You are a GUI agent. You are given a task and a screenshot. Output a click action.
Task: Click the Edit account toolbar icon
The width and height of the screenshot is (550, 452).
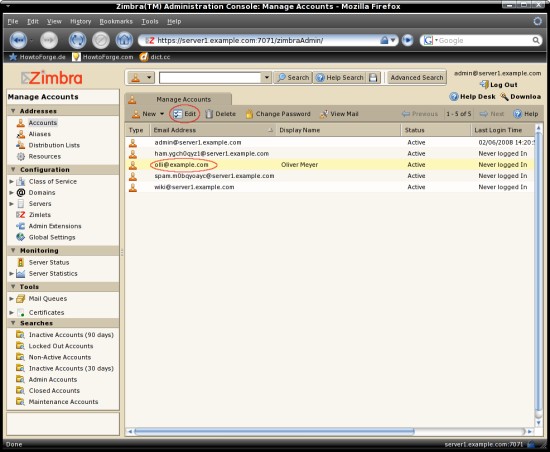click(178, 114)
